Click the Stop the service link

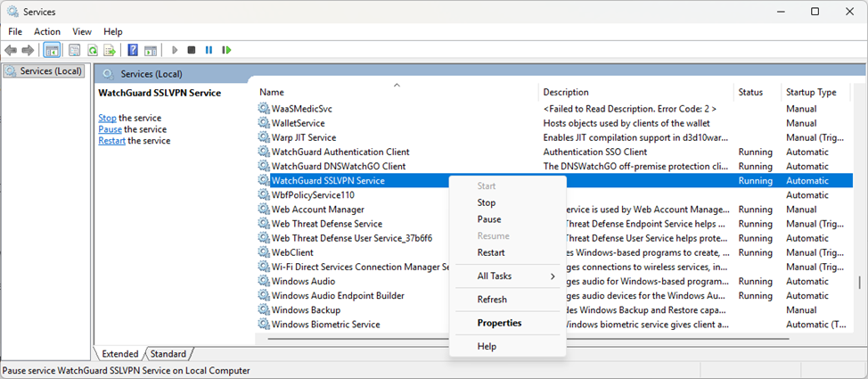[x=107, y=118]
